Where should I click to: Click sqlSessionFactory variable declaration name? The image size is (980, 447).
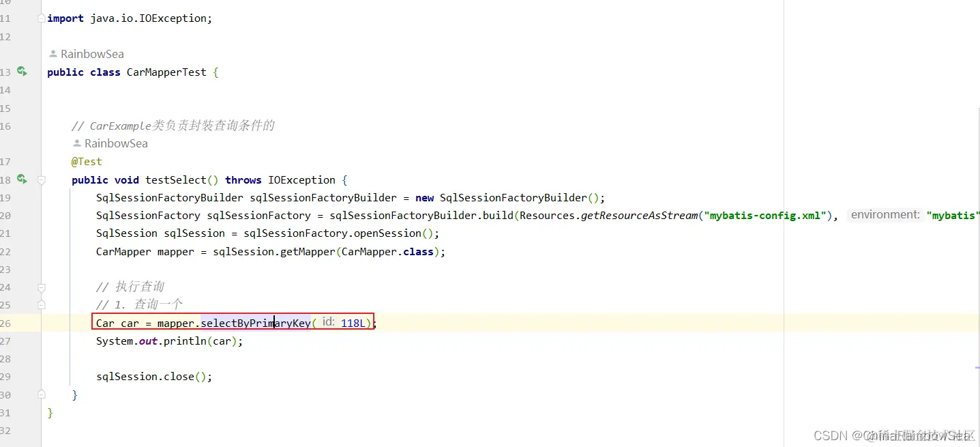pyautogui.click(x=258, y=216)
